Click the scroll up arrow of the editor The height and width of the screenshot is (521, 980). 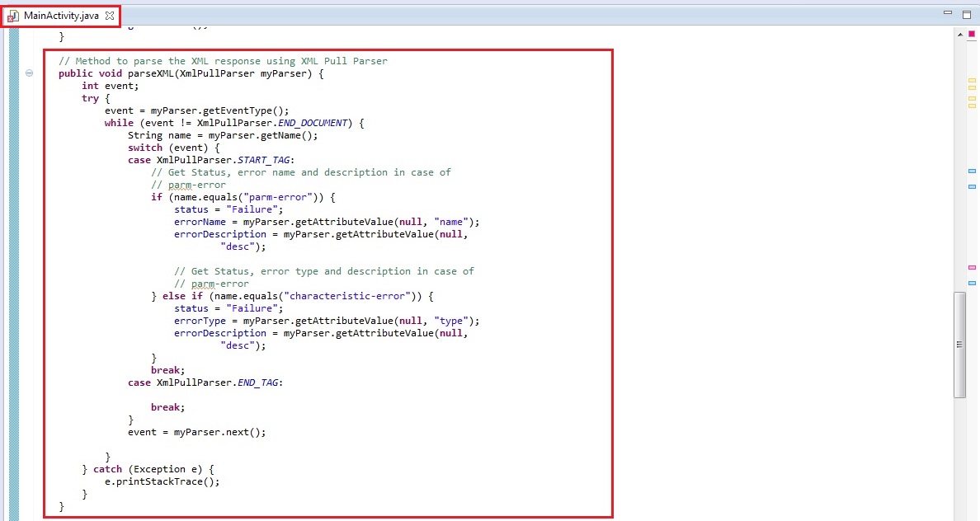[959, 34]
